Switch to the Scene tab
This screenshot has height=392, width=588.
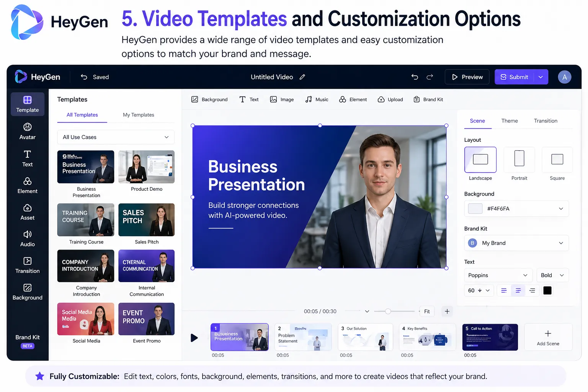pos(477,121)
